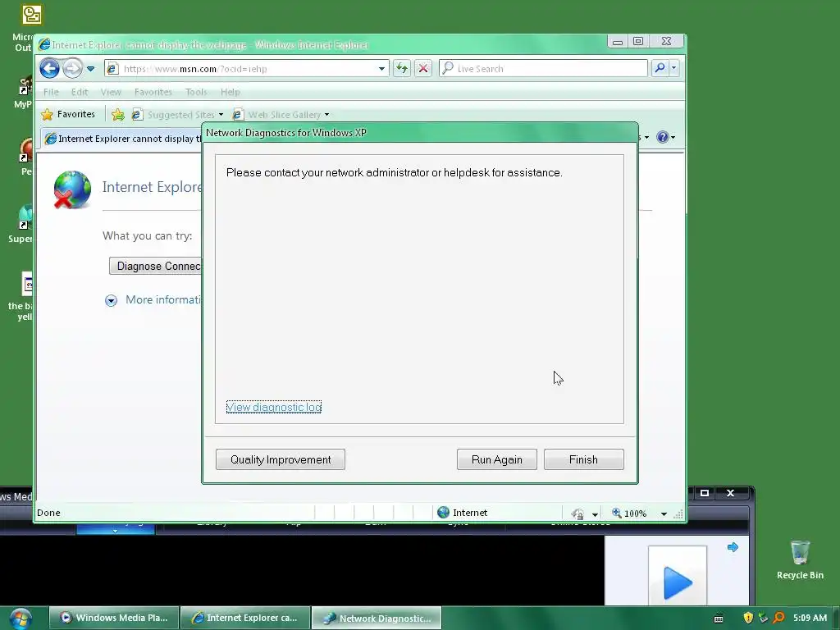Open the Favorites menu
This screenshot has height=630, width=840.
(153, 92)
